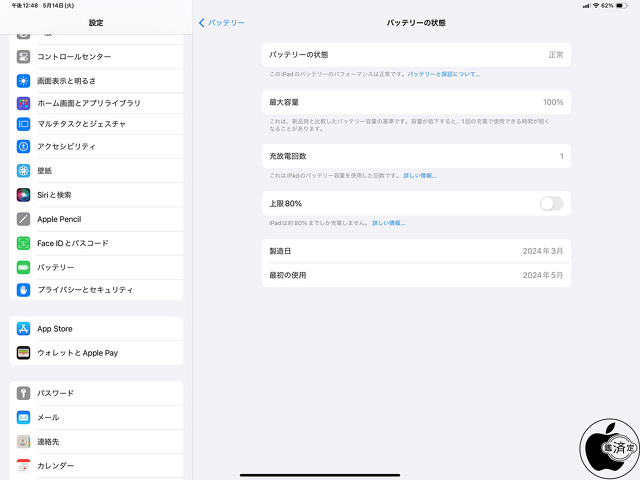Image resolution: width=640 pixels, height=480 pixels.
Task: Tap the 最大容量 row showing 100%
Action: (x=416, y=102)
